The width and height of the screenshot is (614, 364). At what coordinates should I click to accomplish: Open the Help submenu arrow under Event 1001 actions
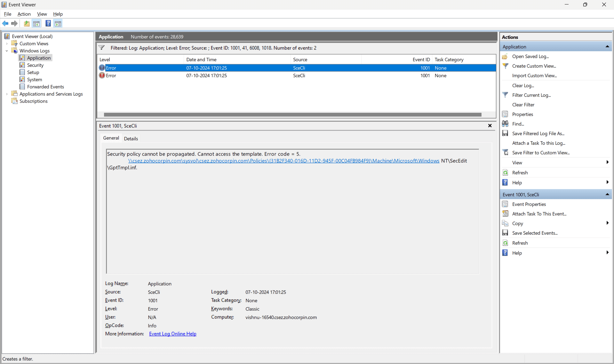[x=607, y=252]
